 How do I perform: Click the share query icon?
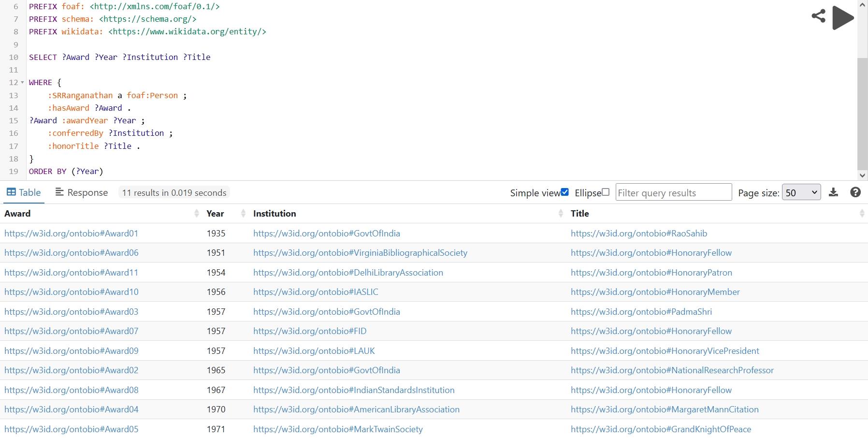point(818,16)
